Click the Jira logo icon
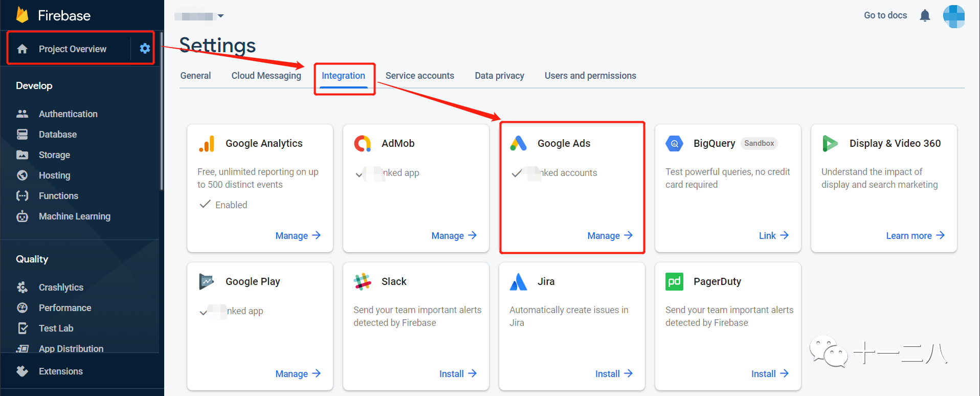This screenshot has width=980, height=396. [519, 281]
